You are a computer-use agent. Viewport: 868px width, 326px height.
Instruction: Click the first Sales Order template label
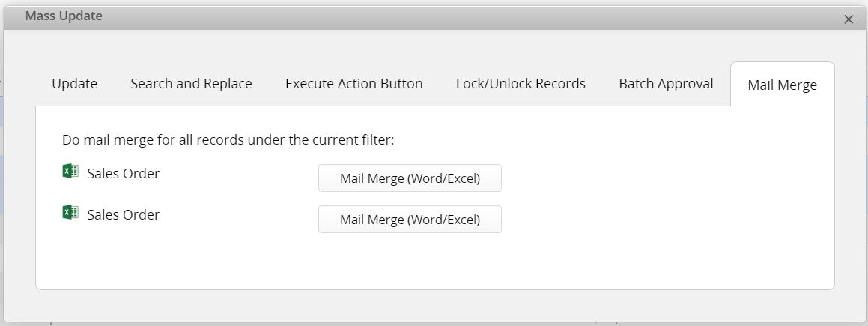[124, 173]
